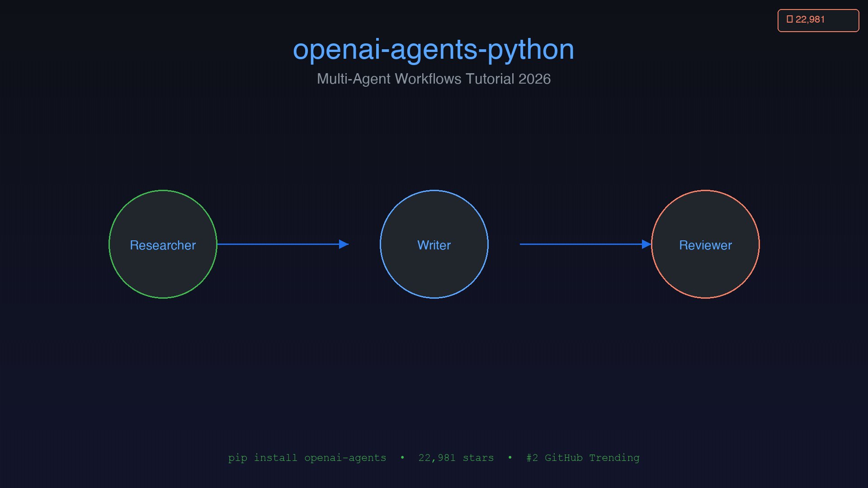The width and height of the screenshot is (868, 488).
Task: Click the bullet separator after the pip command
Action: click(402, 458)
